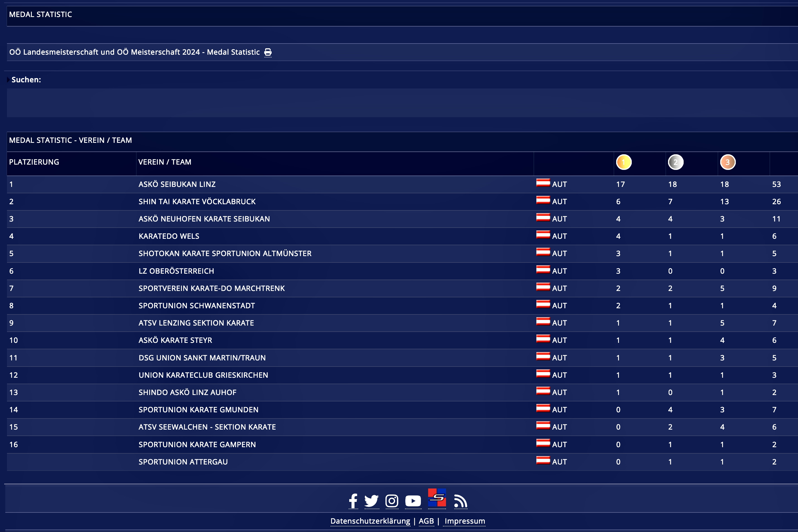Click the Austria flag in ASKÖ SEIBUKAN LINZ row

tap(543, 183)
